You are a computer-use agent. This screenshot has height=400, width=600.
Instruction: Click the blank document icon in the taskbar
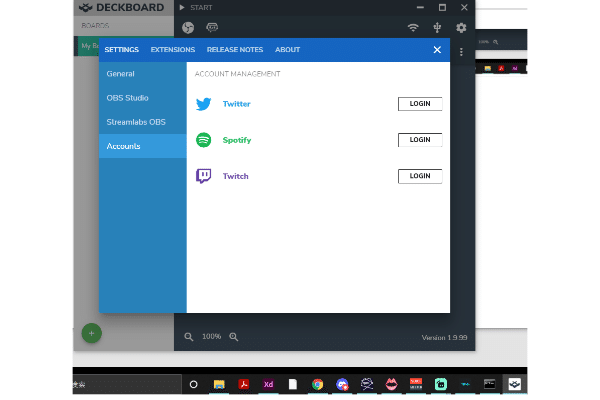tap(293, 384)
